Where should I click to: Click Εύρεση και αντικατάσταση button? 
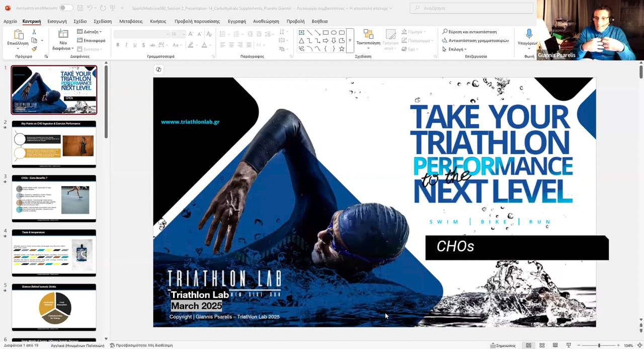click(469, 32)
